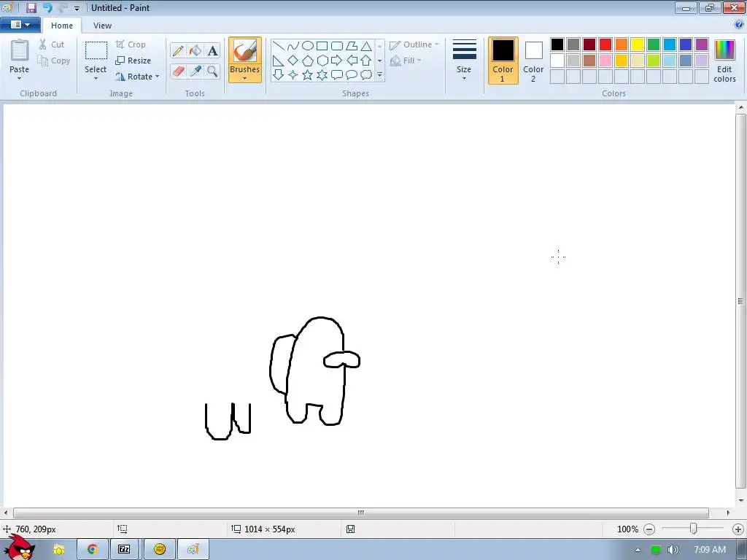This screenshot has width=747, height=560.
Task: Expand the full Shapes gallery
Action: (379, 75)
